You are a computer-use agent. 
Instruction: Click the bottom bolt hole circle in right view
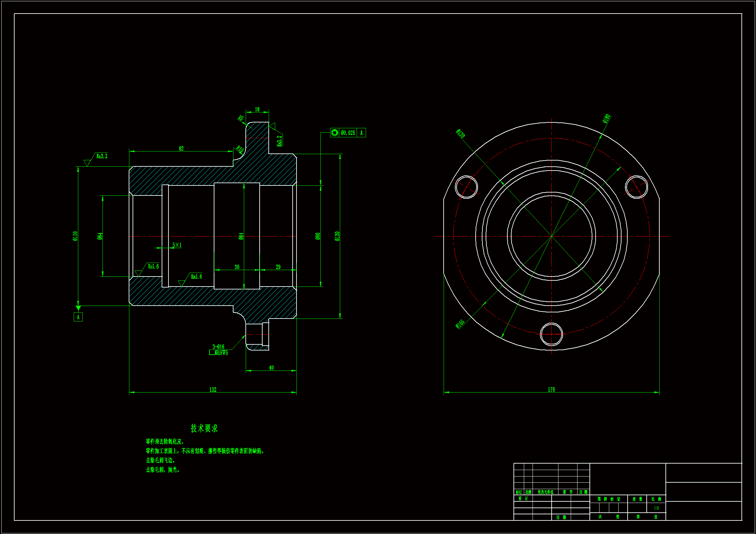552,334
